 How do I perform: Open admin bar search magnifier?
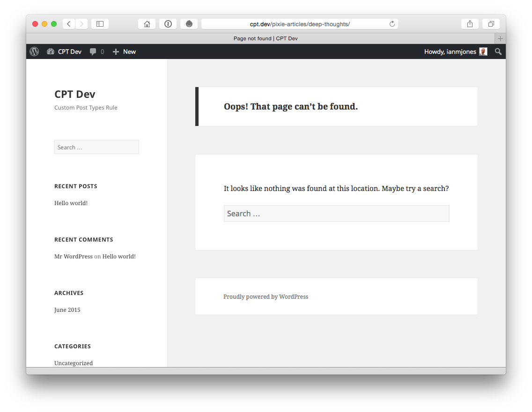(498, 51)
